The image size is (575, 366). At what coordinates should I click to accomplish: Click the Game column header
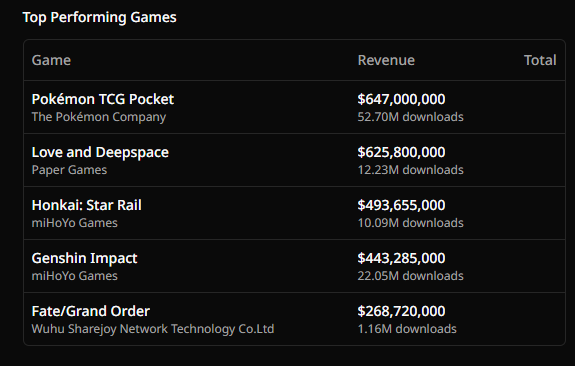coord(51,60)
